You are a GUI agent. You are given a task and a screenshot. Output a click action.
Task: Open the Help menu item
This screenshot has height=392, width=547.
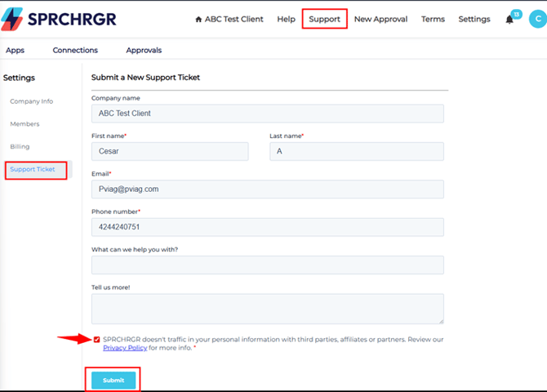click(286, 19)
